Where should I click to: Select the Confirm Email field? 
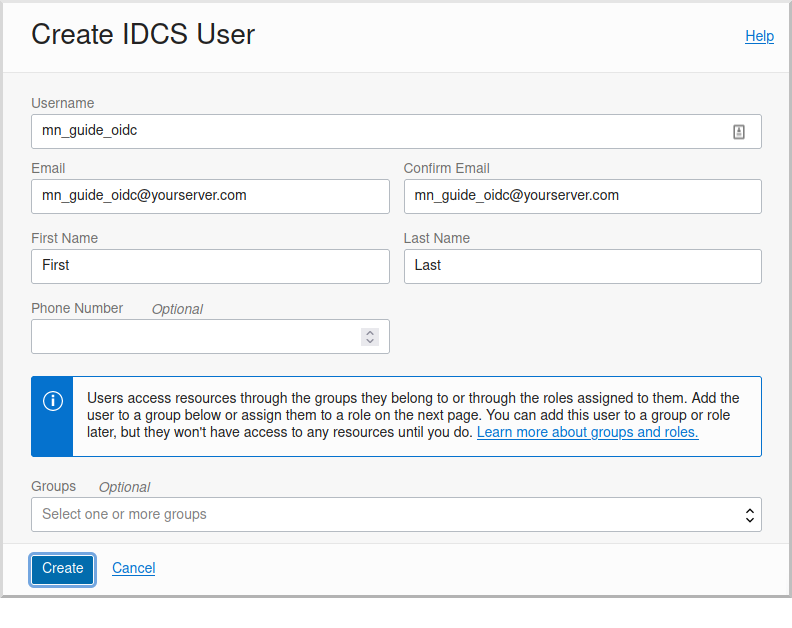click(582, 196)
